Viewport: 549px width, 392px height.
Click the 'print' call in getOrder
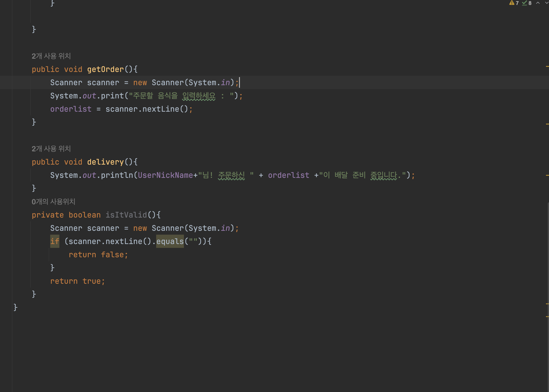click(x=112, y=96)
